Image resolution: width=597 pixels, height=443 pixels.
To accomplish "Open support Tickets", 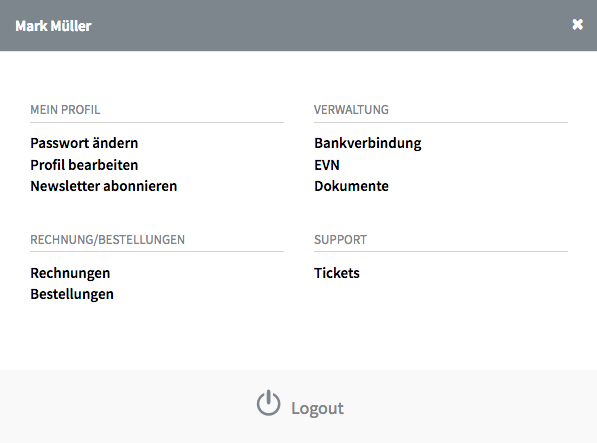I will click(x=337, y=273).
